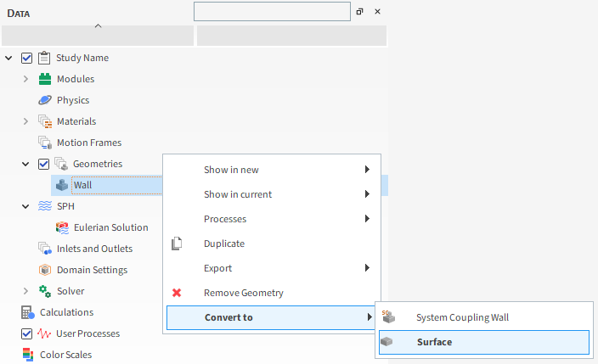Screen dimensions: 598x364
Task: Select the Color Scales label
Action: [x=66, y=355]
